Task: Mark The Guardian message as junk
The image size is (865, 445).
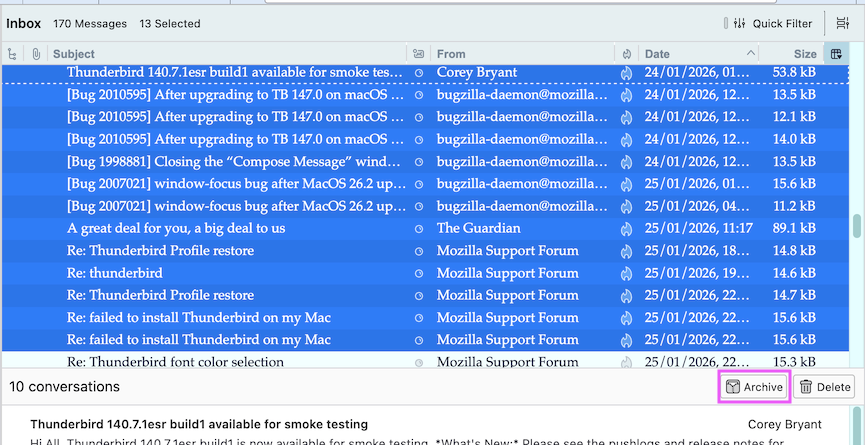Action: pyautogui.click(x=626, y=228)
